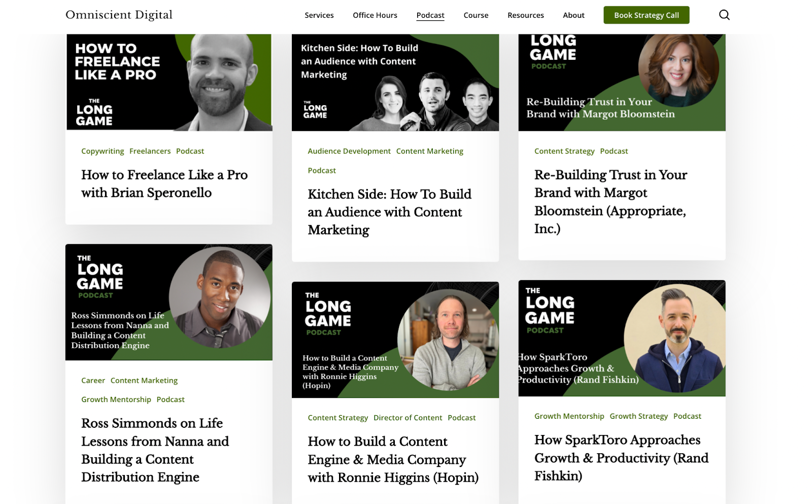
Task: Select the Growth Strategy tag
Action: [x=638, y=416]
